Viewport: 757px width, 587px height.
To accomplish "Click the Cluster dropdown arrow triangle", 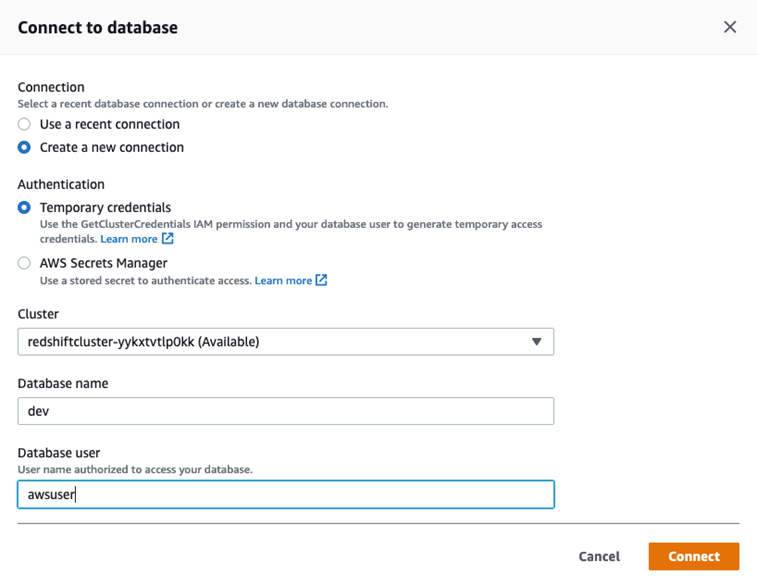I will pyautogui.click(x=536, y=342).
